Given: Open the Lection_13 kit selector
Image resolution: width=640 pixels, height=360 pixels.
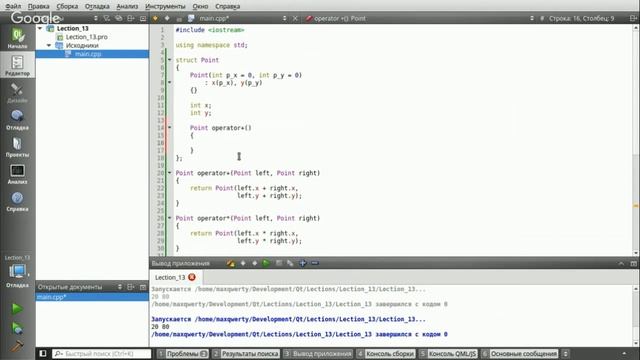Looking at the screenshot, I should click(x=17, y=271).
